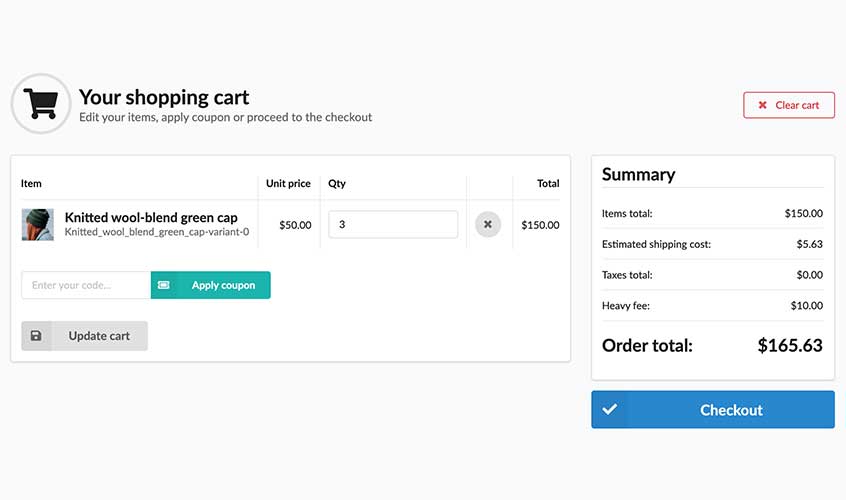
Task: Click the checkmark icon on the Checkout button
Action: coord(610,410)
